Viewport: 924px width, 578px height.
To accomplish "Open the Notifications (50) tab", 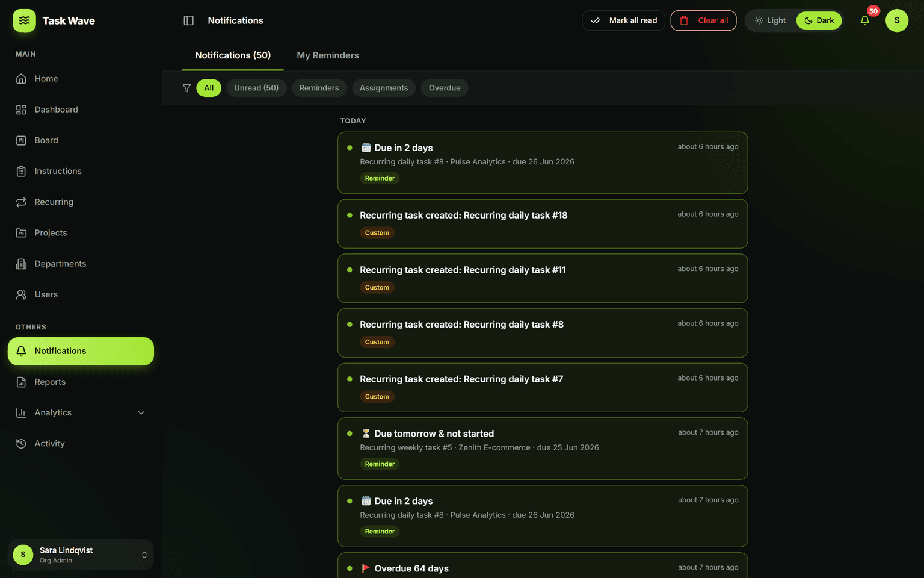I will tap(233, 55).
